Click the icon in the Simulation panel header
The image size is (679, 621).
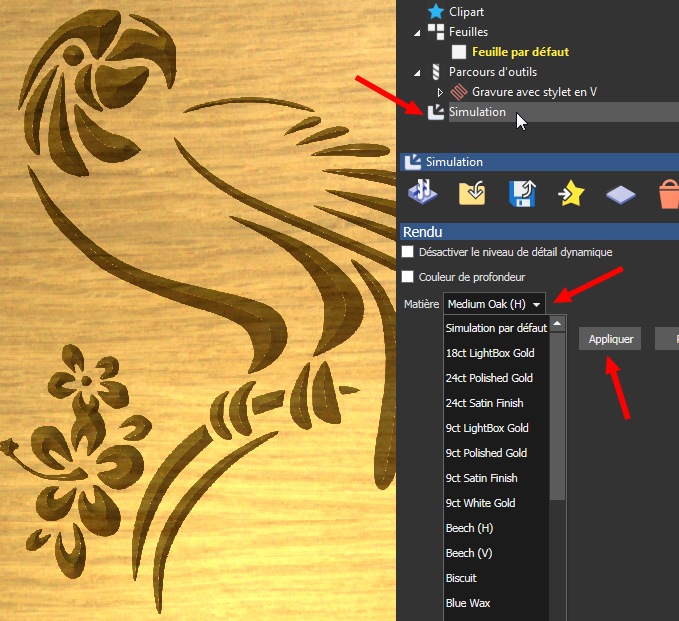[413, 162]
